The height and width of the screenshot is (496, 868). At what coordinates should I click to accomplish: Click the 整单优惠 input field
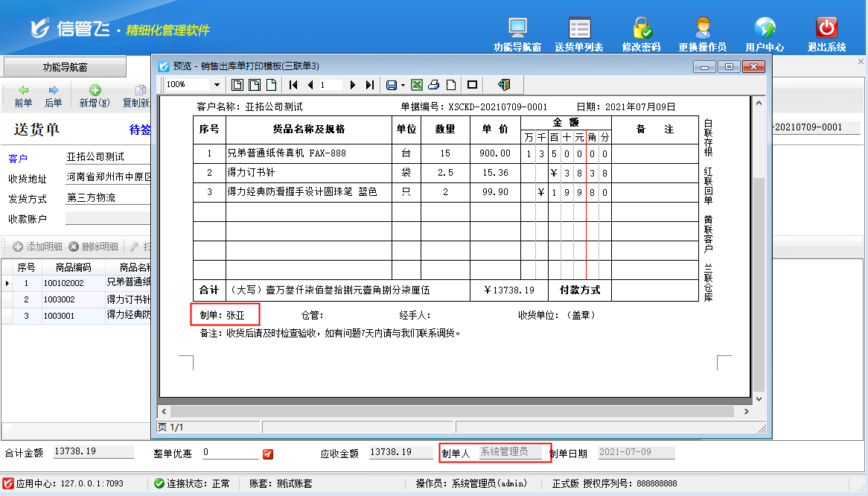tap(229, 453)
